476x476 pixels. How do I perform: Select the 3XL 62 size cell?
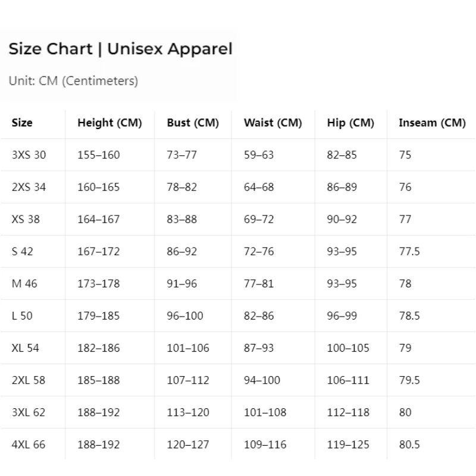(x=28, y=412)
